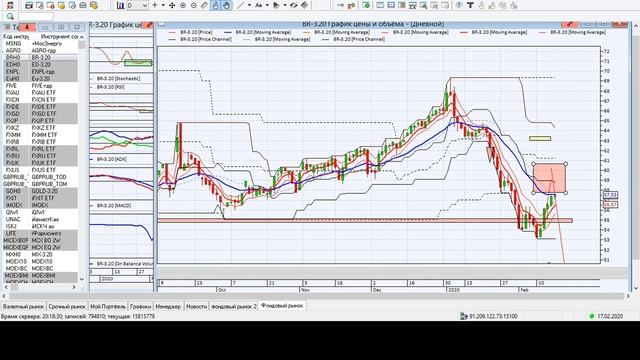
Task: Select IMOEX row in instruments table
Action: click(40, 205)
